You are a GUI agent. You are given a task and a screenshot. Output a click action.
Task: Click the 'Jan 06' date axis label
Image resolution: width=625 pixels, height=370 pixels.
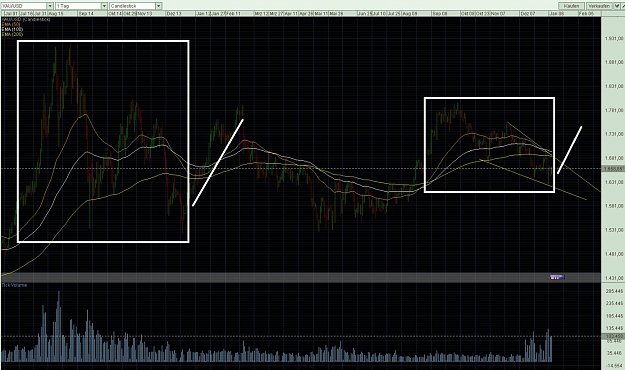[556, 14]
